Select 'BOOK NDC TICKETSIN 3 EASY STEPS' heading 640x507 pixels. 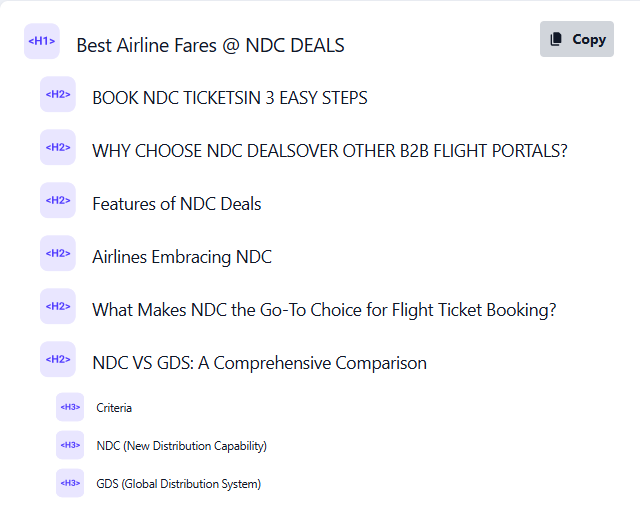point(230,98)
